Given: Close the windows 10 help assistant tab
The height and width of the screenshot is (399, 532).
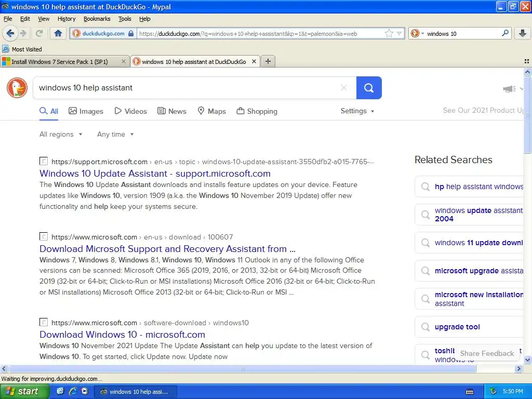Looking at the screenshot, I should tap(254, 61).
